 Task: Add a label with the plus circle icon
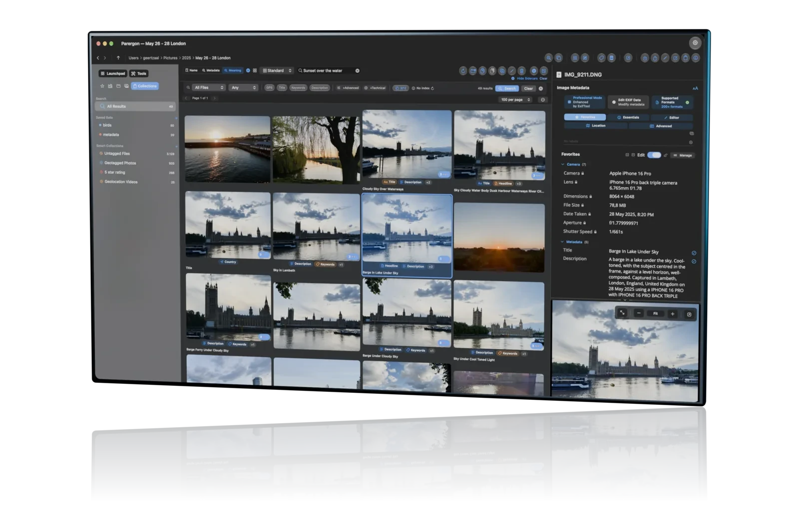[x=691, y=142]
